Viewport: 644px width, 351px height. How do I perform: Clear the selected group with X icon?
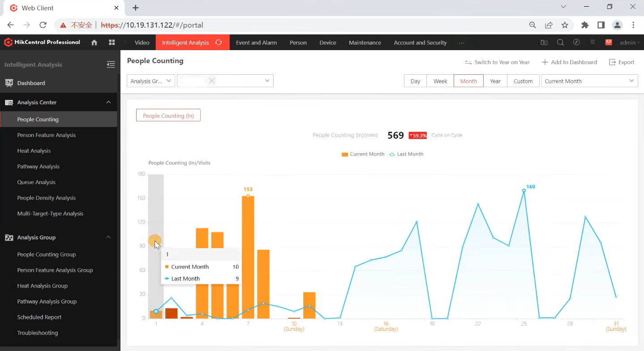click(212, 81)
